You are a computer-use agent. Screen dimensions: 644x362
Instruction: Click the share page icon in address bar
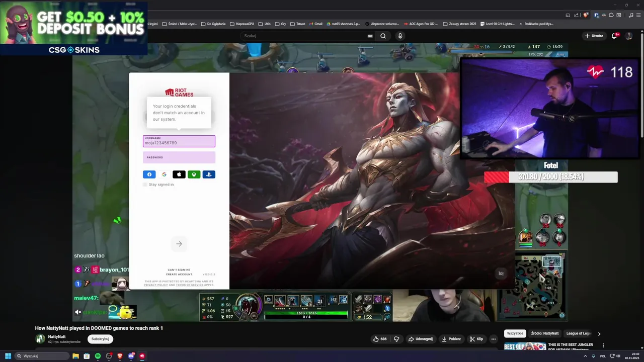click(577, 15)
